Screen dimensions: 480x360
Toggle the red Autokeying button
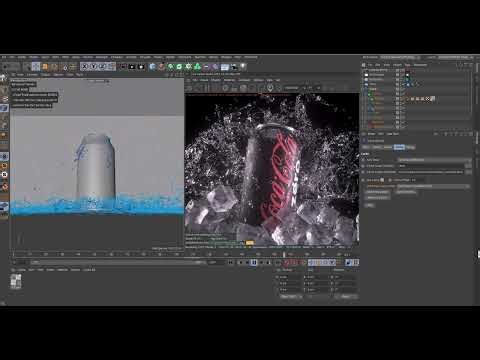coord(293,262)
